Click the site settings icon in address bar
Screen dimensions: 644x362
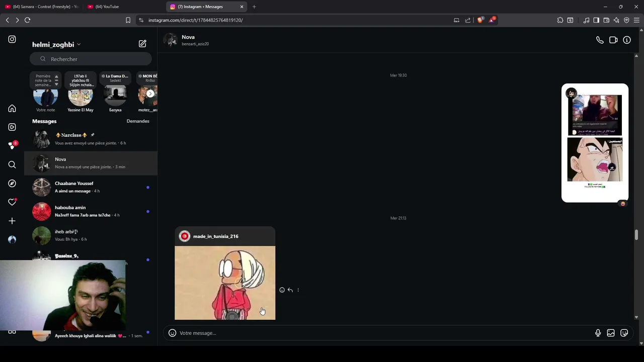[x=141, y=20]
